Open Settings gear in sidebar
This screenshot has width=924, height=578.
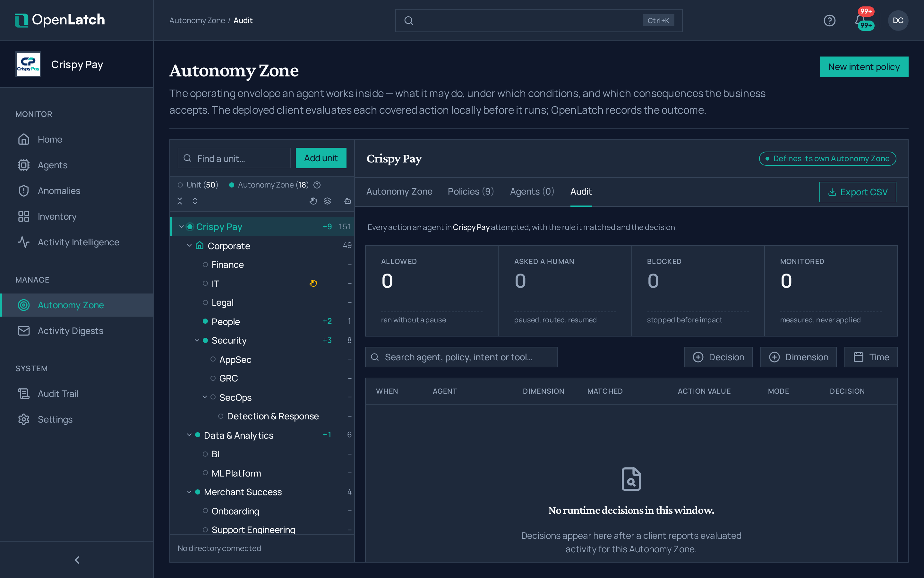(x=24, y=419)
